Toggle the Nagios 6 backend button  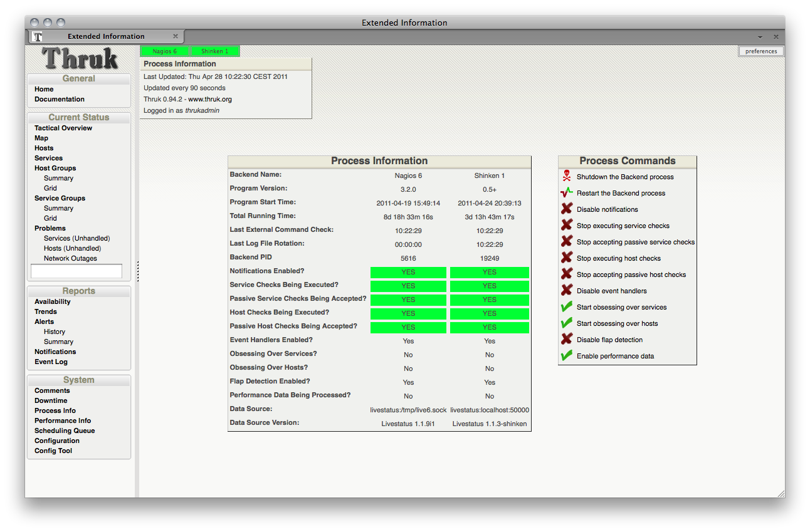pos(164,51)
